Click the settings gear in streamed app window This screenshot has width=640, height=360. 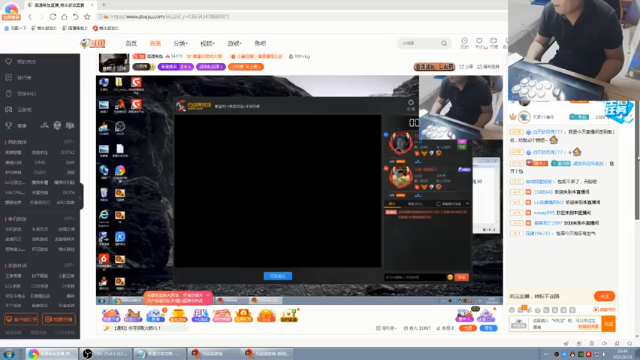pos(411,103)
